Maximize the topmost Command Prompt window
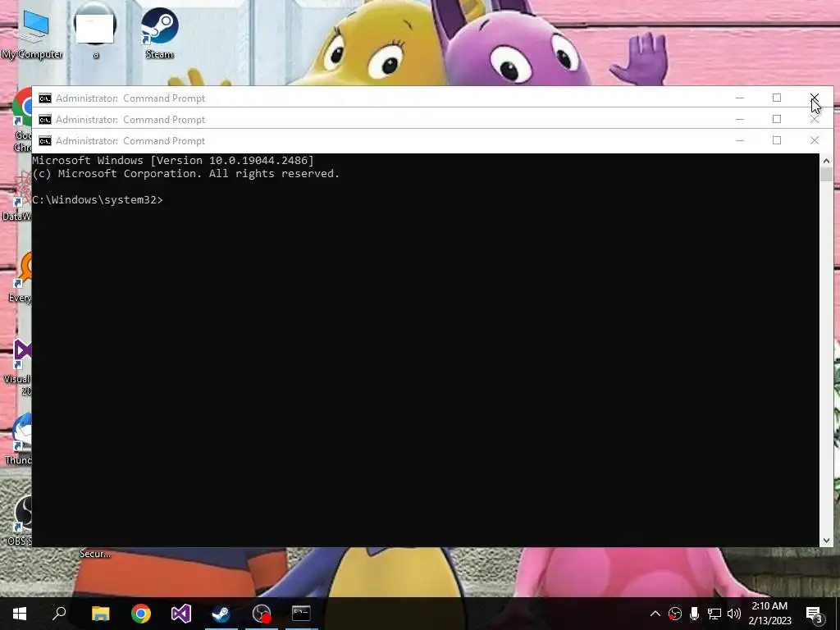This screenshot has height=630, width=840. [x=777, y=98]
